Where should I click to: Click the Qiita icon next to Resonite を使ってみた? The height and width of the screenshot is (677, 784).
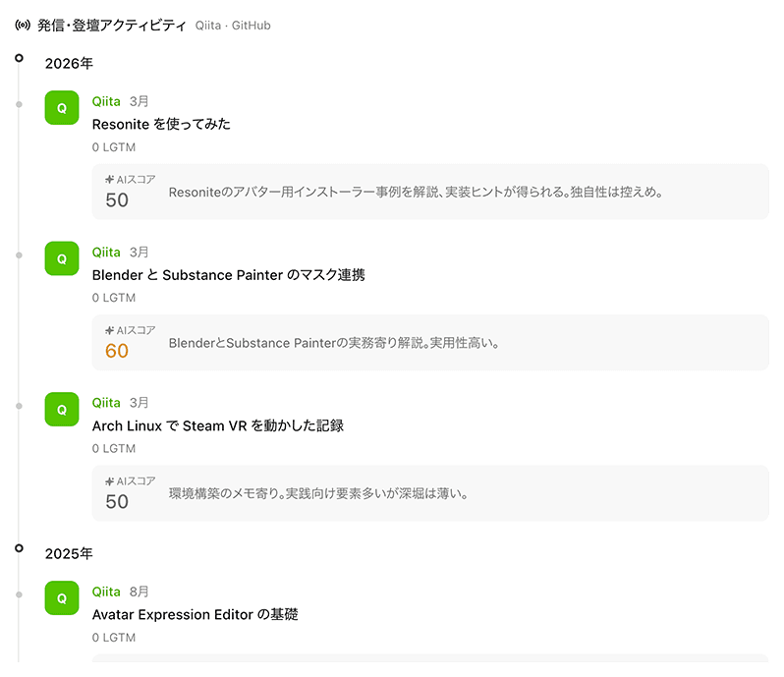pyautogui.click(x=62, y=107)
